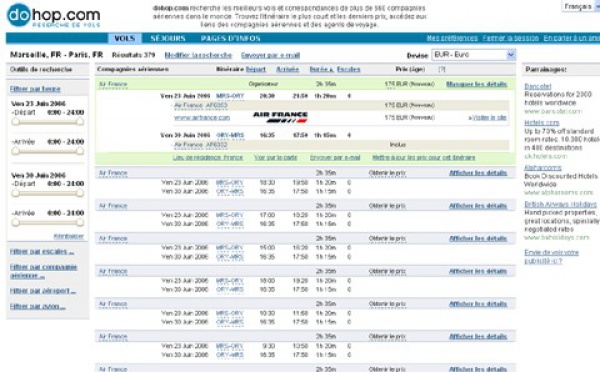Click the left handle of 23 Juin Départ slider
This screenshot has height=372, width=600.
tap(15, 121)
